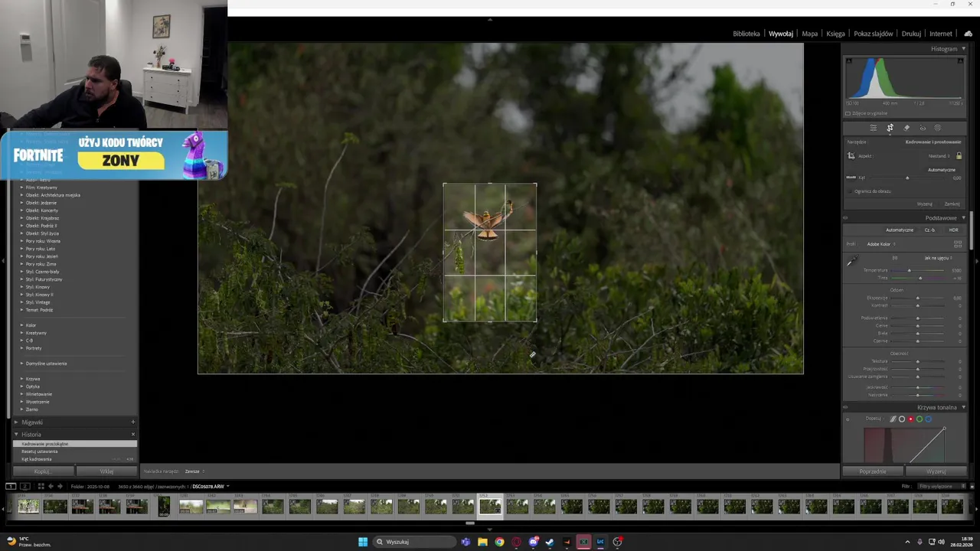Collapse the Podstawowe panel
The image size is (980, 551).
[963, 218]
